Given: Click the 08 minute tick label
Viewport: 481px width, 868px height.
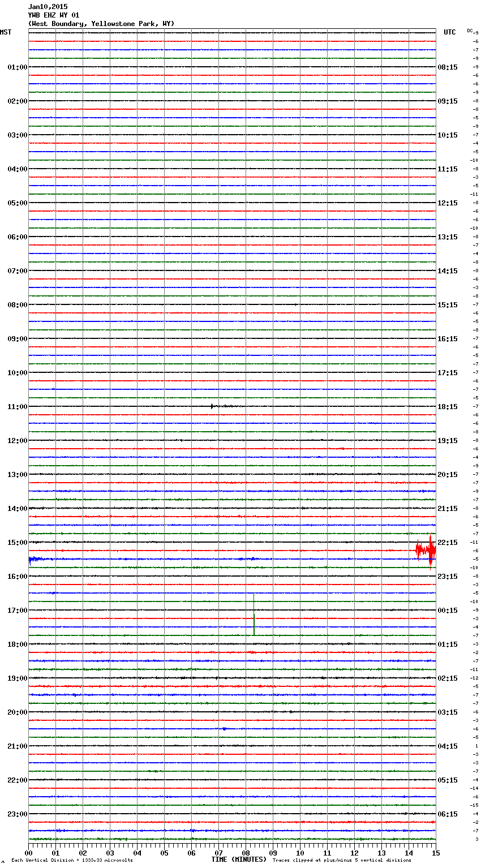Looking at the screenshot, I should pos(246,853).
